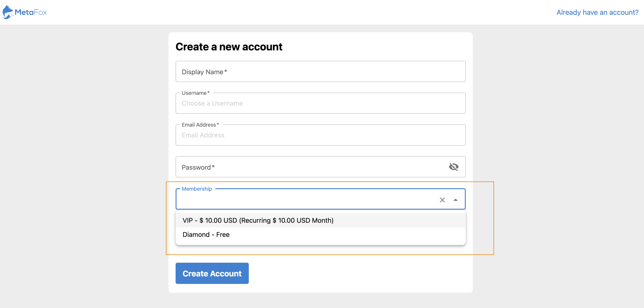Image resolution: width=644 pixels, height=308 pixels.
Task: Click the MetaFox brand name text
Action: tap(31, 12)
